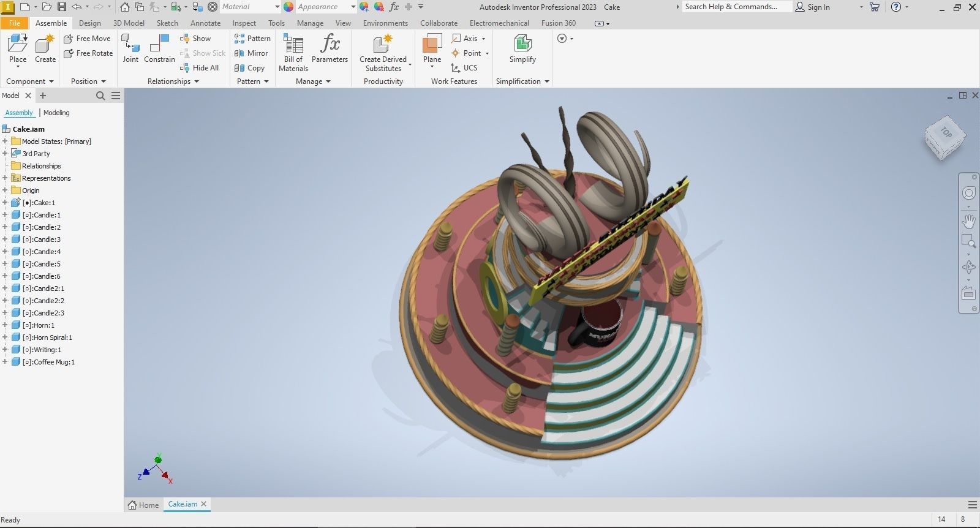Screen dimensions: 980x528
Task: Open the Help question mark icon
Action: pyautogui.click(x=896, y=7)
